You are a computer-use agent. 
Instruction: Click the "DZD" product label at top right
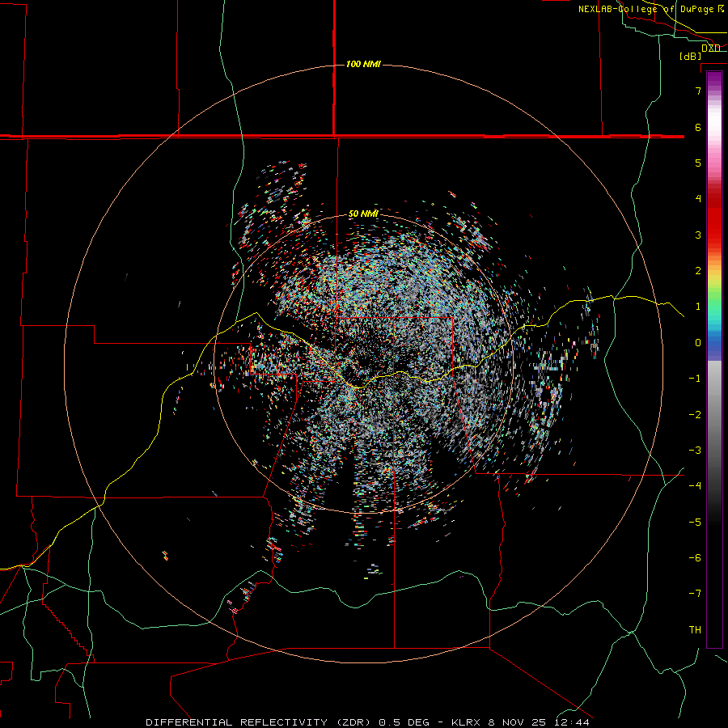[x=711, y=48]
